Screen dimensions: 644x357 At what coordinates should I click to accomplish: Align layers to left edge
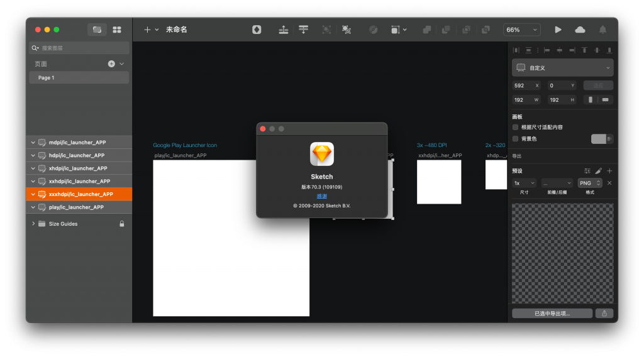point(547,50)
